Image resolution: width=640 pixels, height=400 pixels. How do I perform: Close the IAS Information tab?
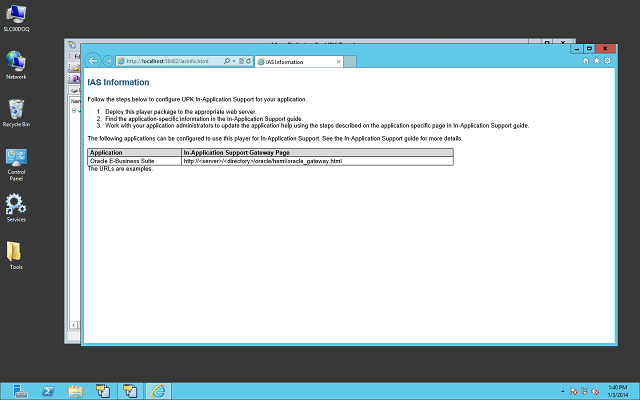coord(339,62)
